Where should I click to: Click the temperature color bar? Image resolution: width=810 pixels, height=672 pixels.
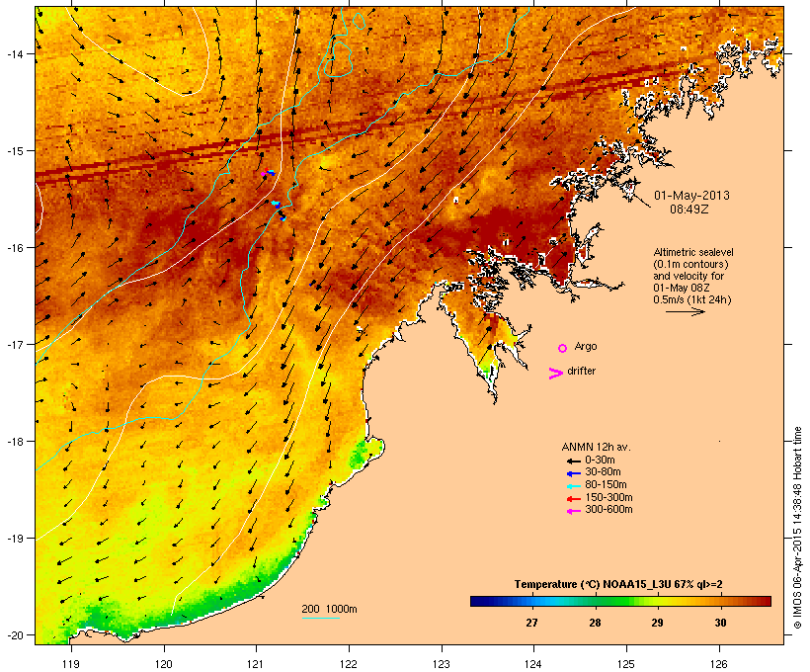coord(620,601)
